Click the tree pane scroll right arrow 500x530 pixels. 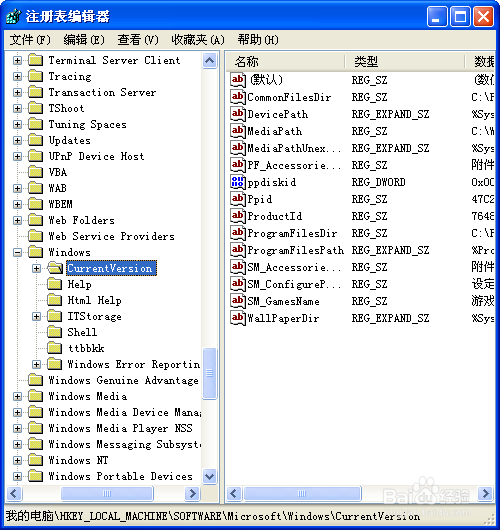(x=193, y=493)
